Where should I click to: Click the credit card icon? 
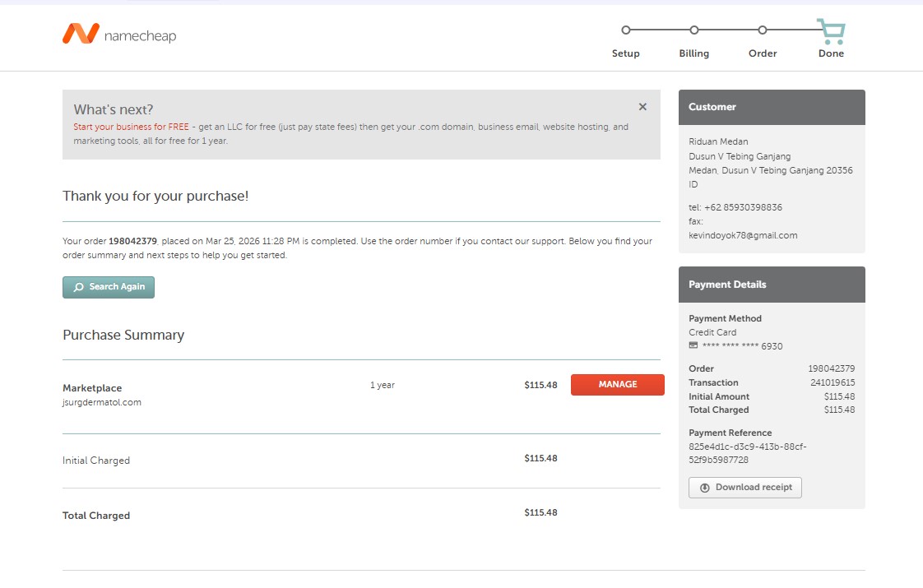693,346
